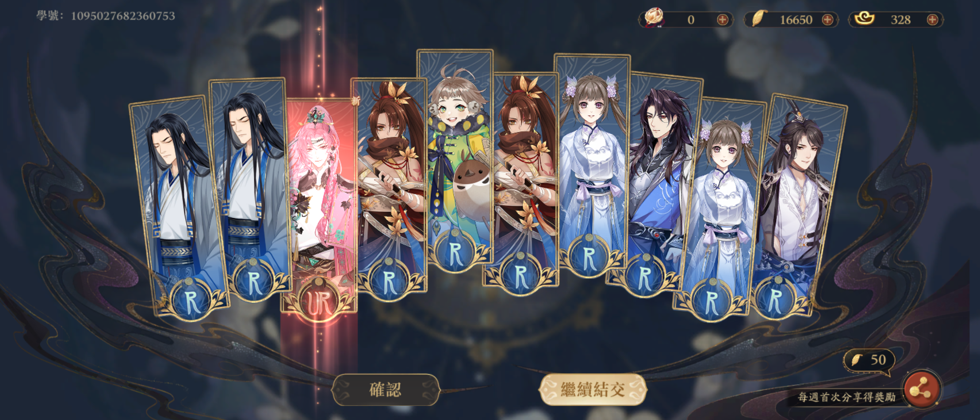This screenshot has width=980, height=420.
Task: Click the 每週首次分享得獎勵 share reward label
Action: click(846, 397)
